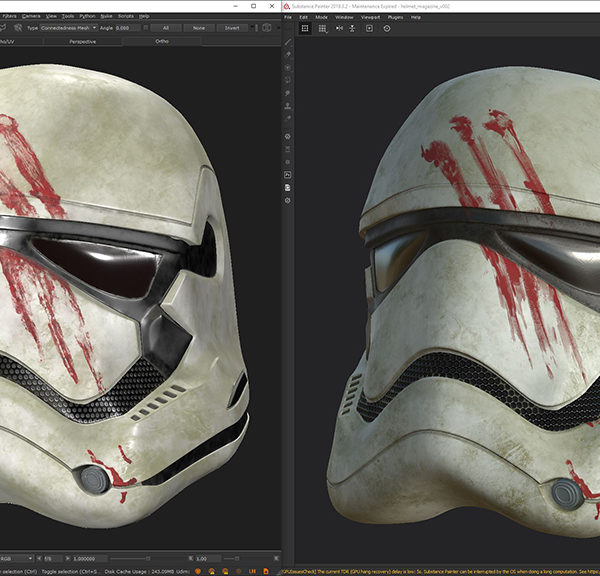Screen dimensions: 600x576
Task: Click the orange LM status icon
Action: pos(252,571)
